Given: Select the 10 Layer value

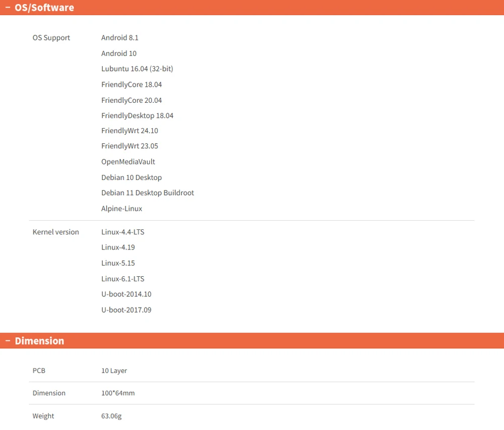Looking at the screenshot, I should click(114, 371).
